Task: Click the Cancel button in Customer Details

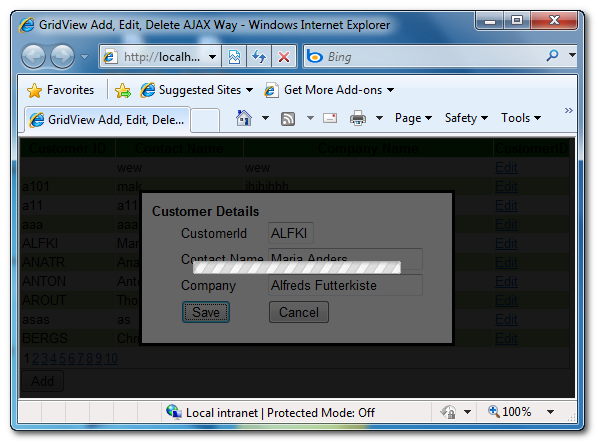Action: (x=299, y=312)
